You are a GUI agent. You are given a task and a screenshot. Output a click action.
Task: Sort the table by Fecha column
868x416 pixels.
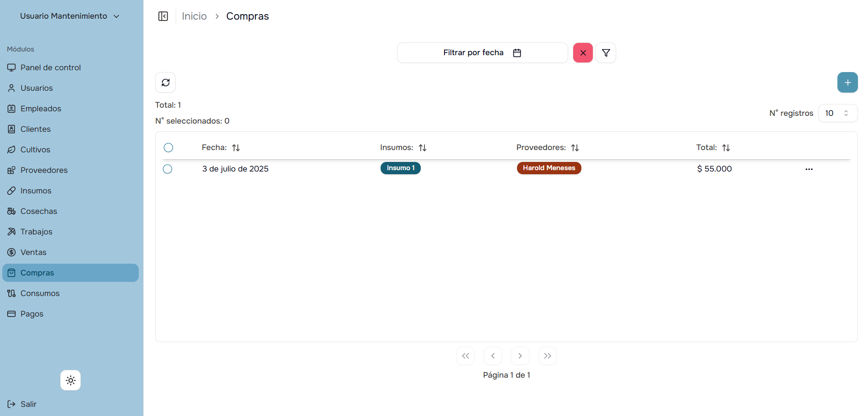pyautogui.click(x=236, y=148)
